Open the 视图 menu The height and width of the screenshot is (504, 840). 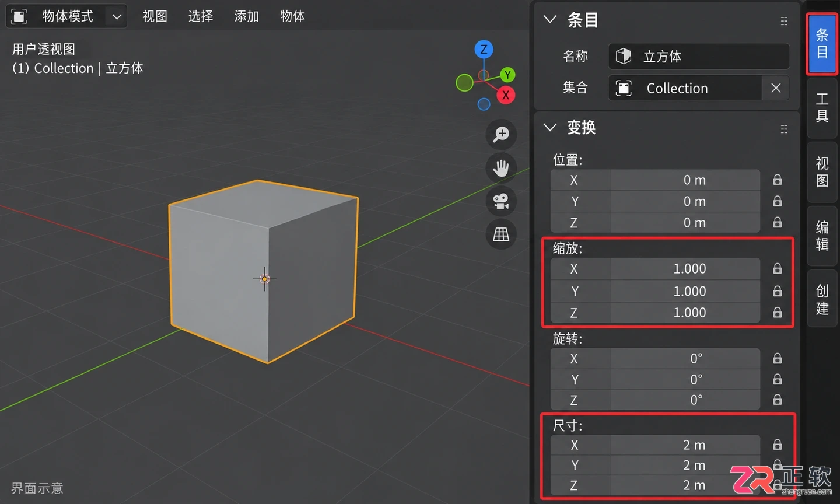pos(155,16)
